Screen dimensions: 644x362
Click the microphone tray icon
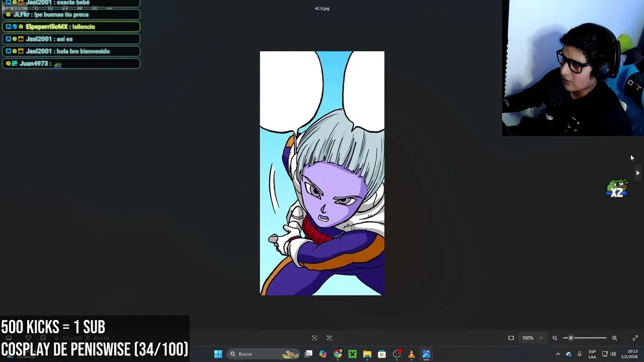click(579, 354)
